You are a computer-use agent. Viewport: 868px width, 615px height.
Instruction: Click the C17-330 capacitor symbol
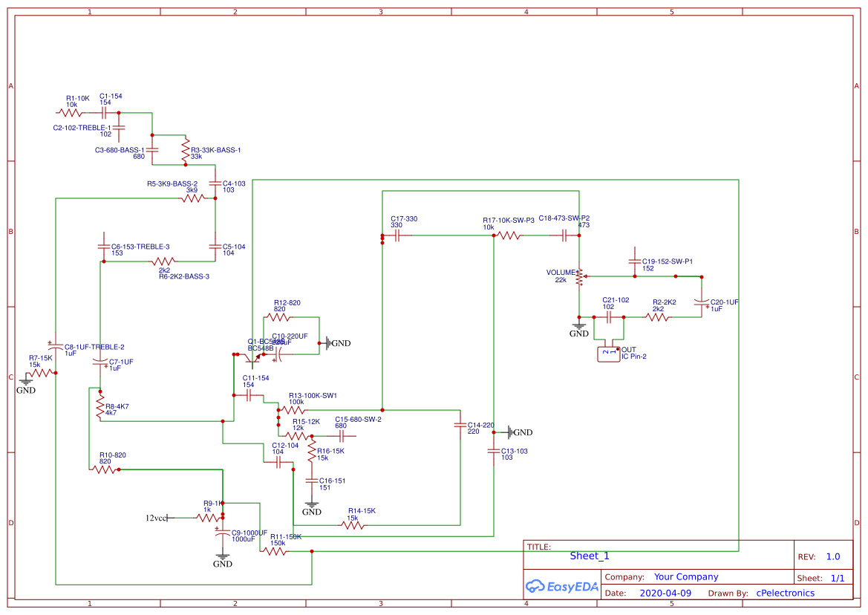tap(397, 235)
